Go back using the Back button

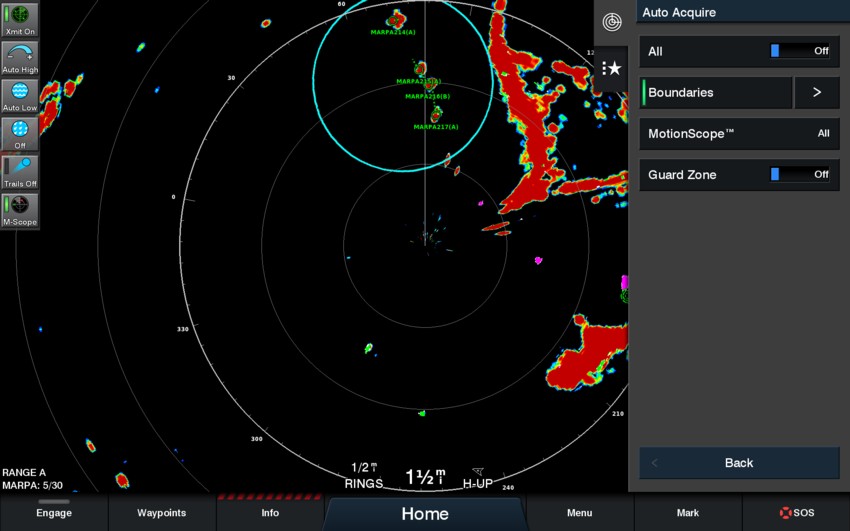tap(739, 463)
